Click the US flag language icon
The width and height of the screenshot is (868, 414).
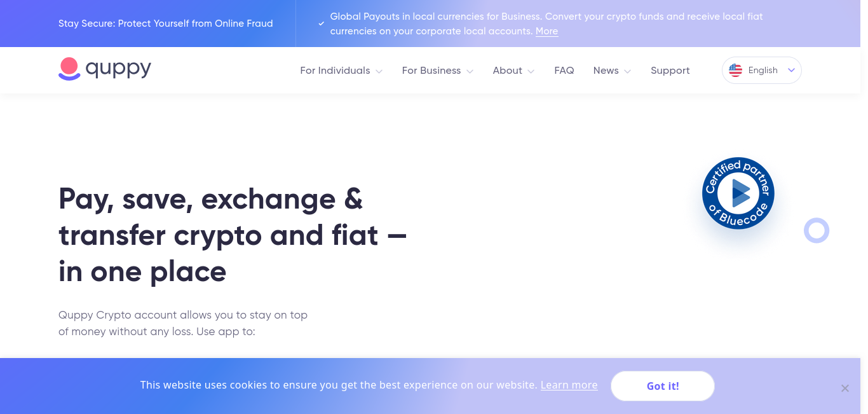tap(735, 71)
